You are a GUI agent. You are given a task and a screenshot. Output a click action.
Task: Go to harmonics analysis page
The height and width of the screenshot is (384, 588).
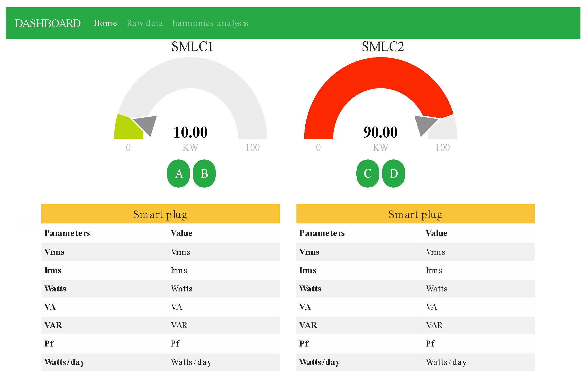pos(210,23)
